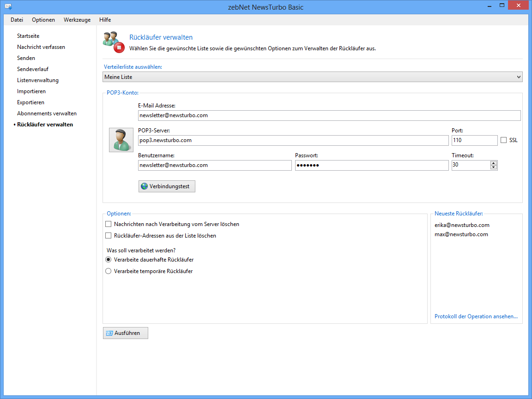This screenshot has height=399, width=532.
Task: Open the Werkzeuge menu
Action: pos(77,20)
